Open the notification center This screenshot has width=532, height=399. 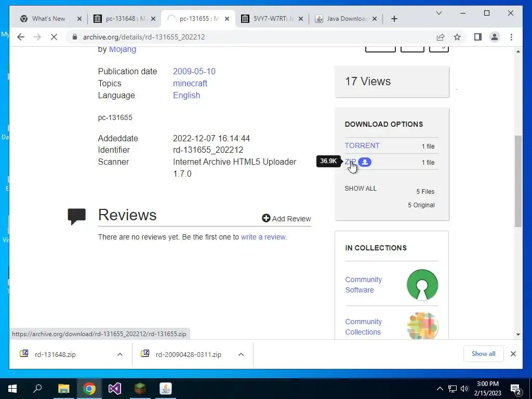[x=515, y=389]
